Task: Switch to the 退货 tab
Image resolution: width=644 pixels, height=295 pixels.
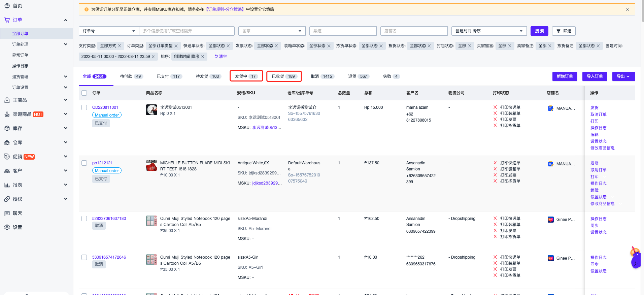Action: tap(359, 76)
